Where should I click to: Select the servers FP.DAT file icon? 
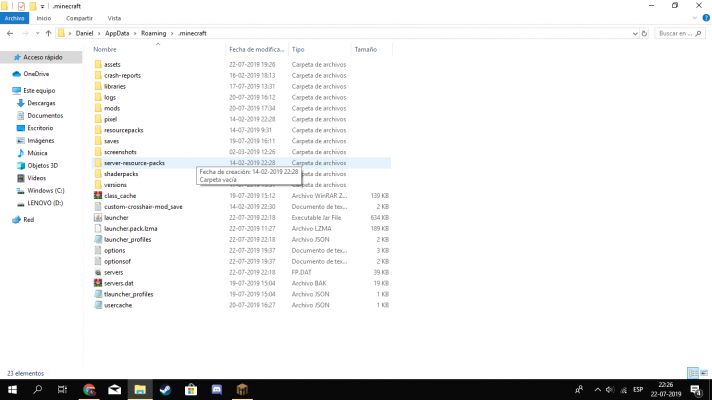[x=98, y=272]
